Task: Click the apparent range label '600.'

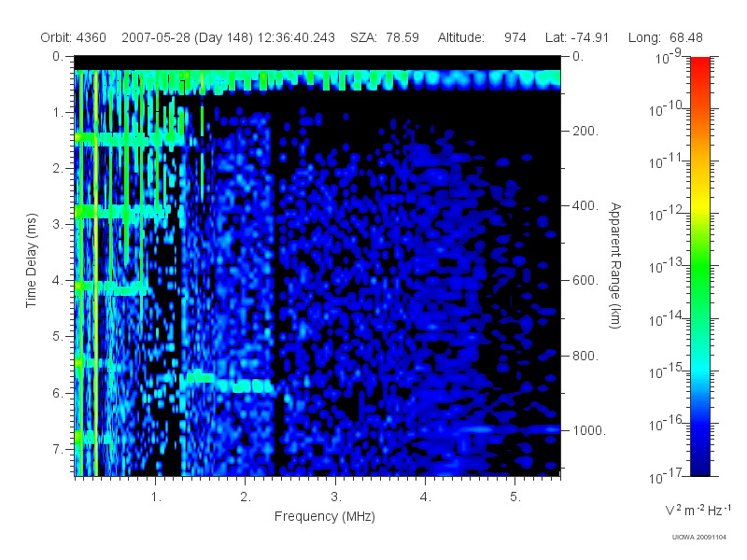Action: pos(585,281)
